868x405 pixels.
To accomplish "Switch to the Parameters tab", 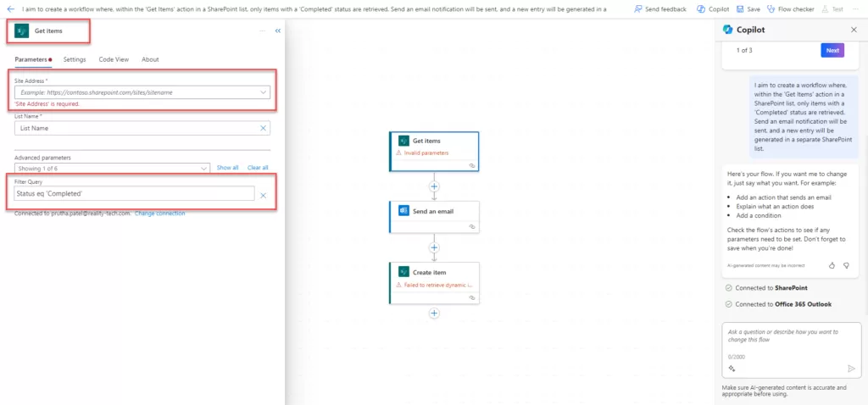I will pyautogui.click(x=31, y=59).
